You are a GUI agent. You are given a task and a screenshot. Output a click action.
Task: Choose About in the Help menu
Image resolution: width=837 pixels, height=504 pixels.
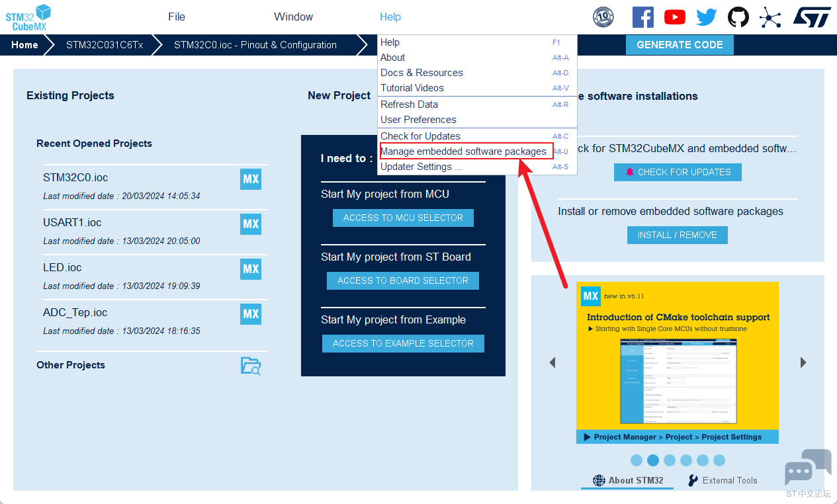477,58
